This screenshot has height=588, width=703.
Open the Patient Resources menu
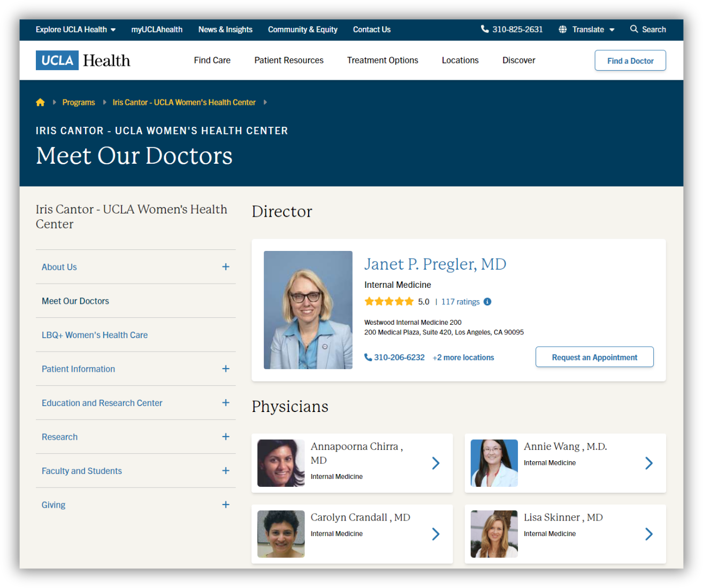(x=289, y=60)
